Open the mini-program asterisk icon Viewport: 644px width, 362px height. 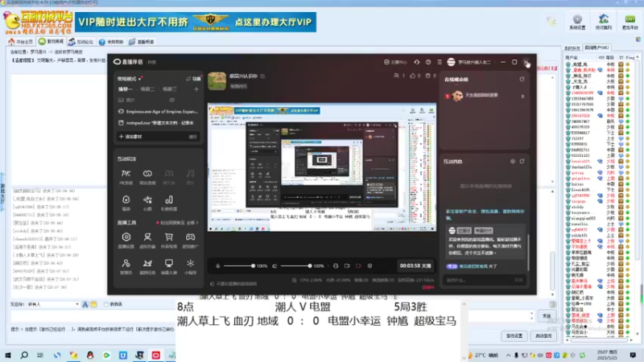[190, 266]
